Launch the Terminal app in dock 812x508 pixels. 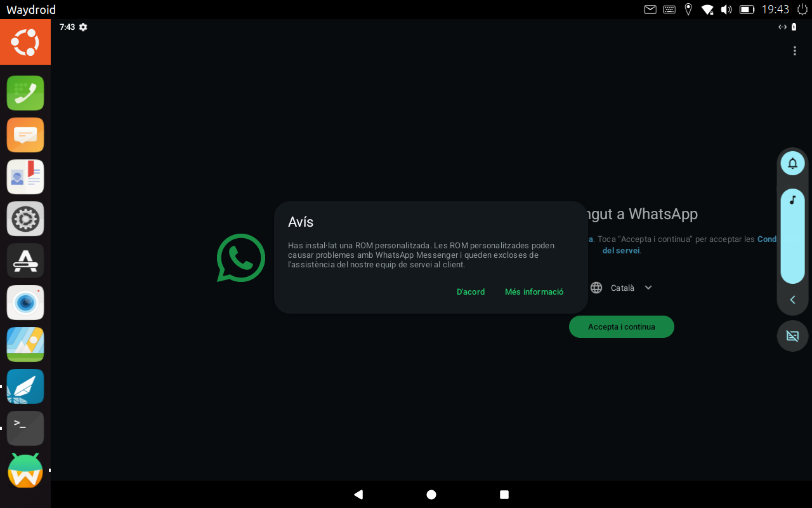(25, 428)
